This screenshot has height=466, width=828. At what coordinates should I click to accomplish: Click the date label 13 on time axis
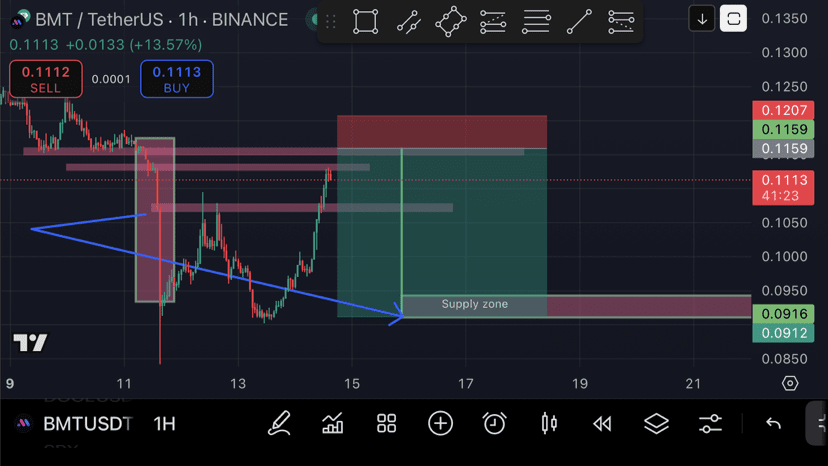[238, 384]
